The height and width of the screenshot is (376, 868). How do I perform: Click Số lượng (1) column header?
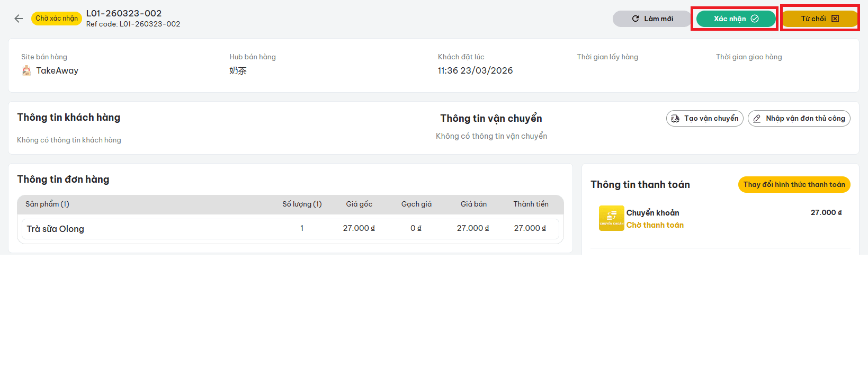click(302, 204)
